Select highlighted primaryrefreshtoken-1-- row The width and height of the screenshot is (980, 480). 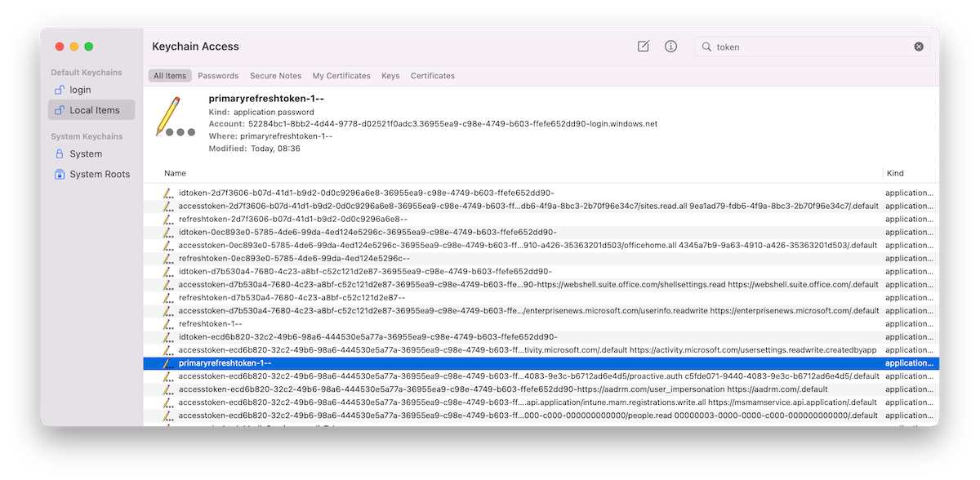(541, 362)
